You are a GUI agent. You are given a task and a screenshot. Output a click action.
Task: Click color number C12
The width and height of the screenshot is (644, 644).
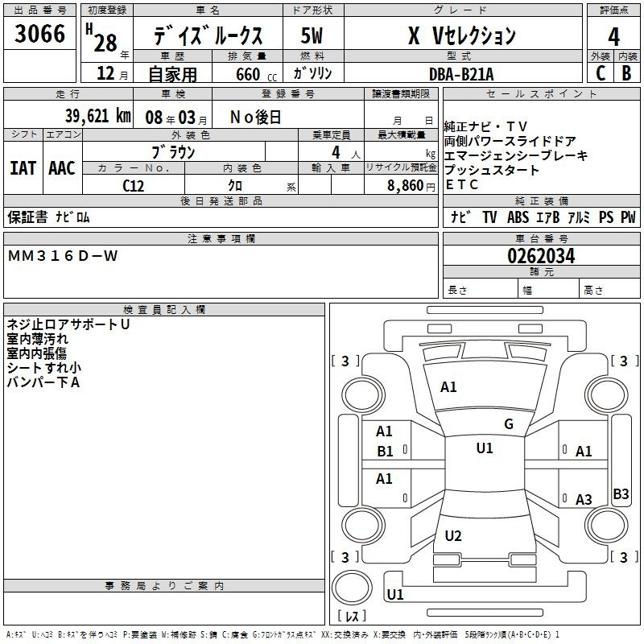133,185
